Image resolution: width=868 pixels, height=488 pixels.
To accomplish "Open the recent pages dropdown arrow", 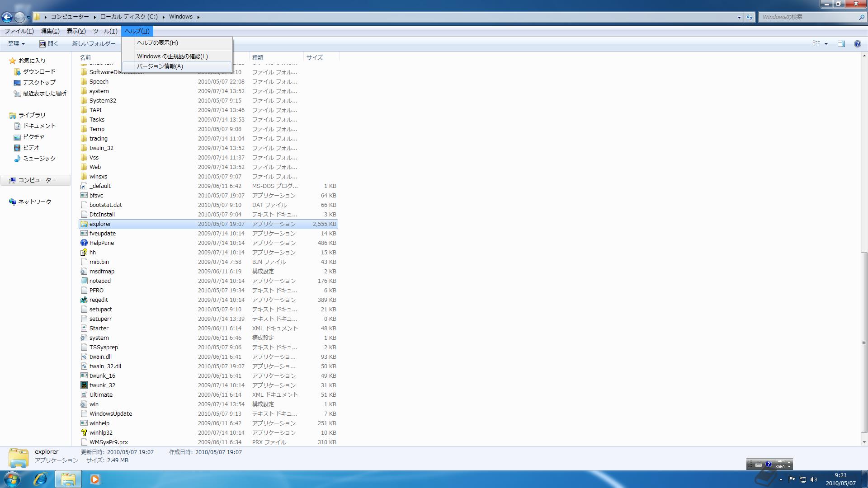I will point(28,17).
